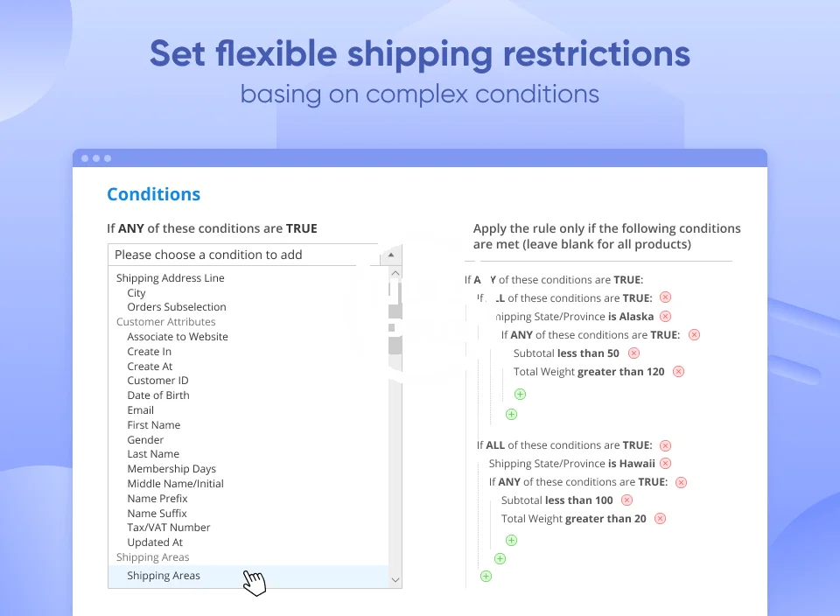Pick the Date of Birth condition

[x=158, y=395]
